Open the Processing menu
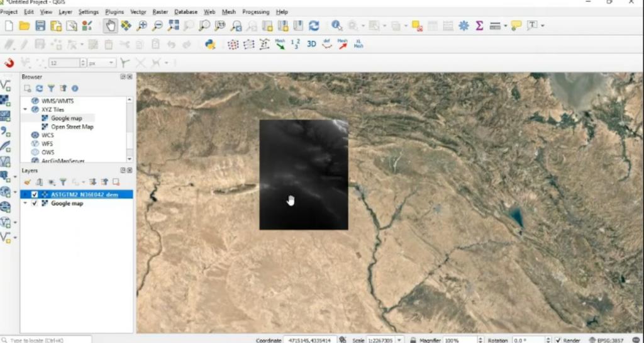This screenshot has height=343, width=644. 255,12
